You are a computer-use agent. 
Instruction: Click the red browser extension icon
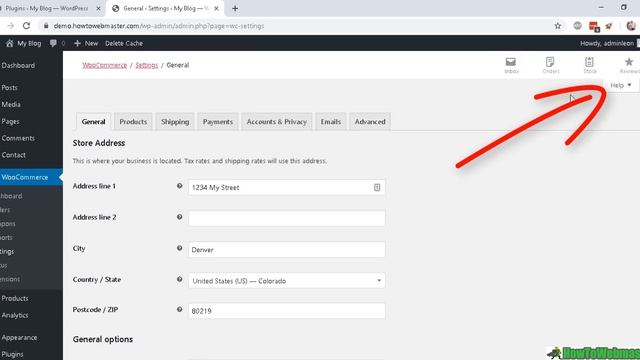point(594,26)
